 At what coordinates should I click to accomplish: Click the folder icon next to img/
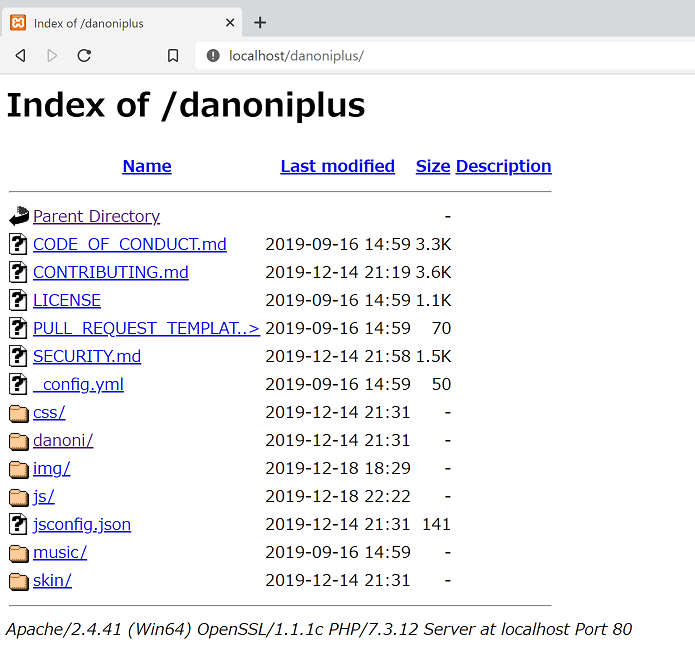(19, 469)
